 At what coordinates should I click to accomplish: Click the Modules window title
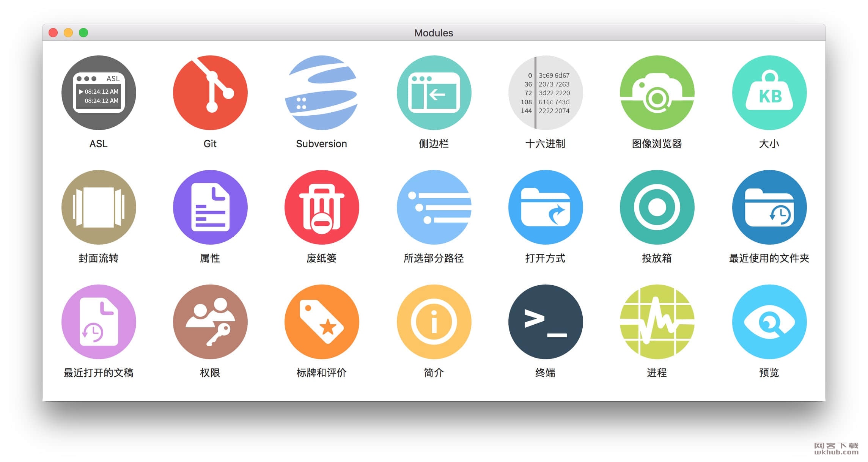coord(434,33)
